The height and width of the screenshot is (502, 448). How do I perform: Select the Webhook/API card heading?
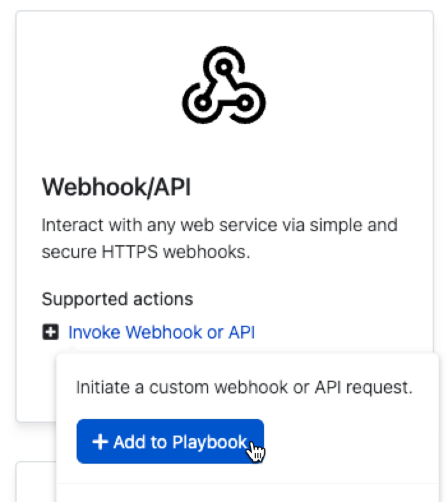pos(116,188)
